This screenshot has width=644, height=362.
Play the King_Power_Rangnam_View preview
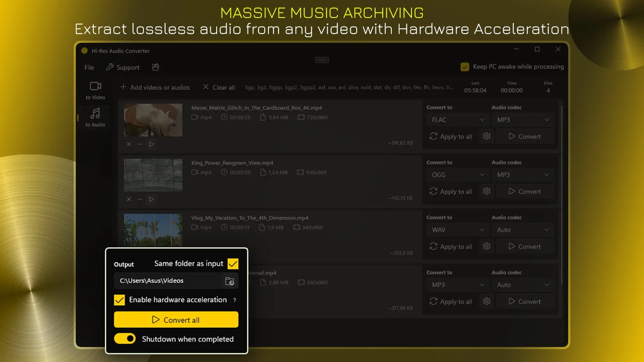[151, 199]
